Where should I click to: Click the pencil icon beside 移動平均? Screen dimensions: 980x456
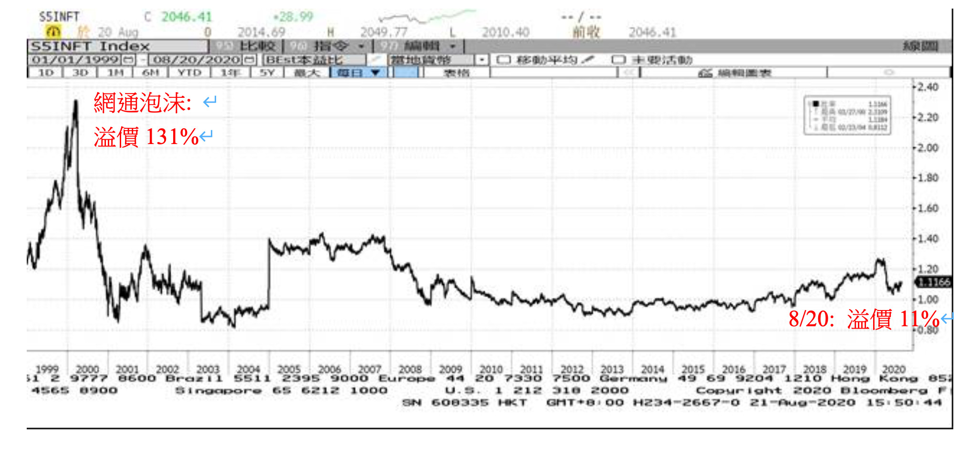coord(588,60)
